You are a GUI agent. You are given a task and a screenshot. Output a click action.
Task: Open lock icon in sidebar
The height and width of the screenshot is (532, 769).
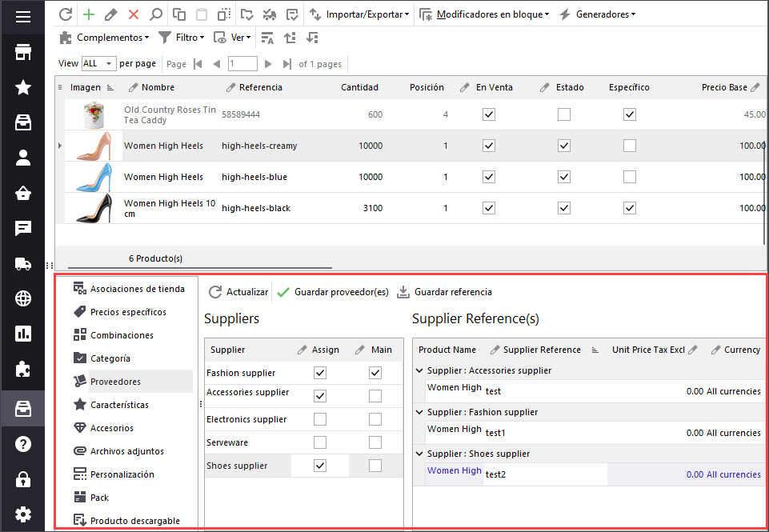(23, 479)
